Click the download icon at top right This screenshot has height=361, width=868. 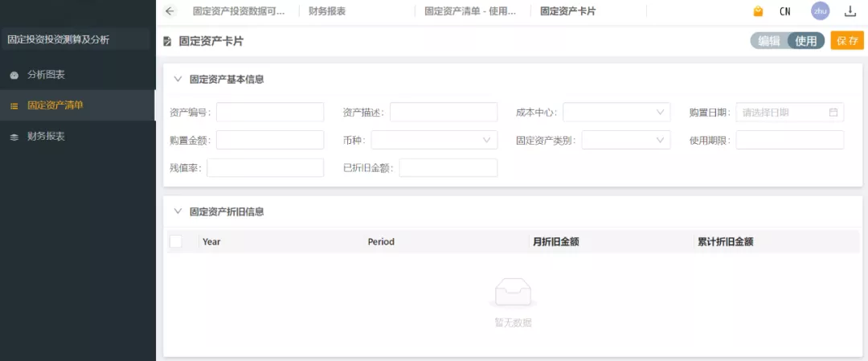[850, 11]
